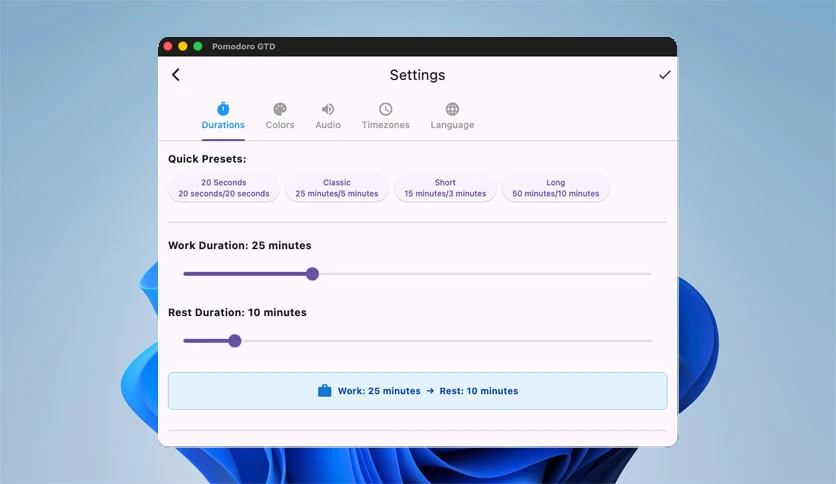
Task: Maximize window with green button
Action: coord(198,46)
